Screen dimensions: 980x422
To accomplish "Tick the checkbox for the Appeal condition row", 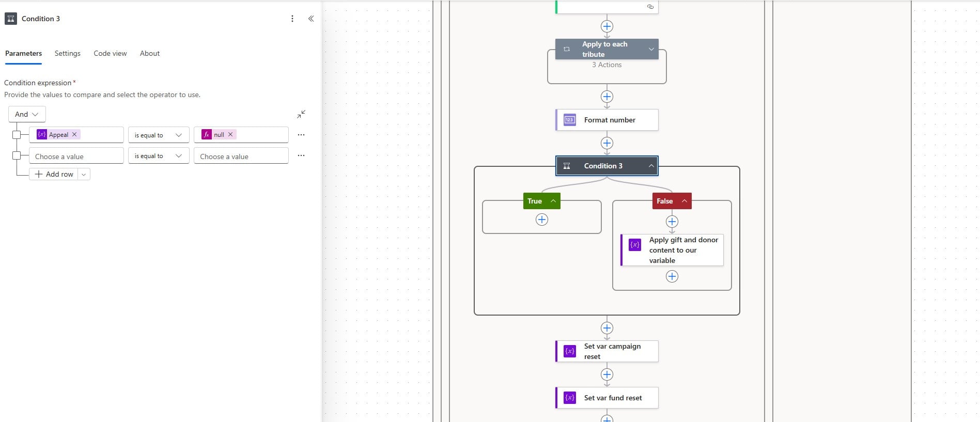I will (17, 135).
